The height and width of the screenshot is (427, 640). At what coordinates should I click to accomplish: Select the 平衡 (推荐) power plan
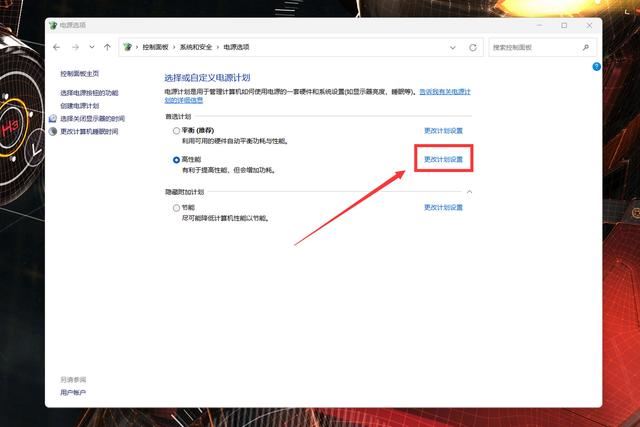pos(176,131)
